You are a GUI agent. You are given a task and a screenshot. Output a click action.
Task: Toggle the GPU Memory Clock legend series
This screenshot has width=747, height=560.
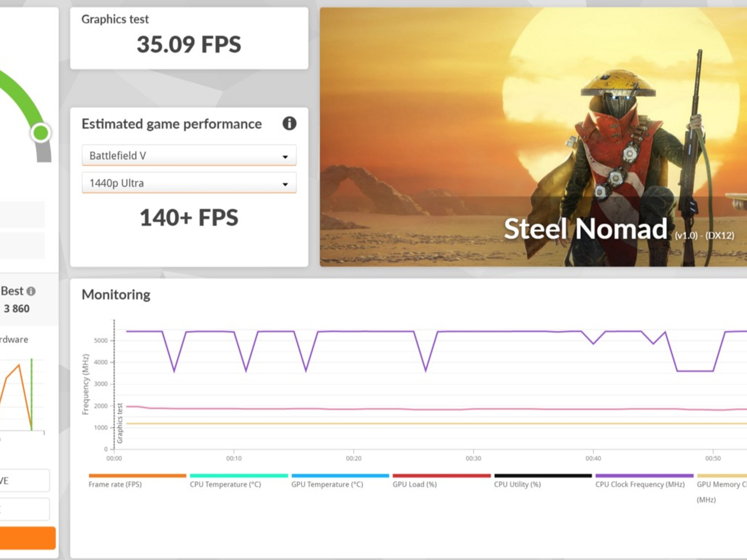click(722, 489)
